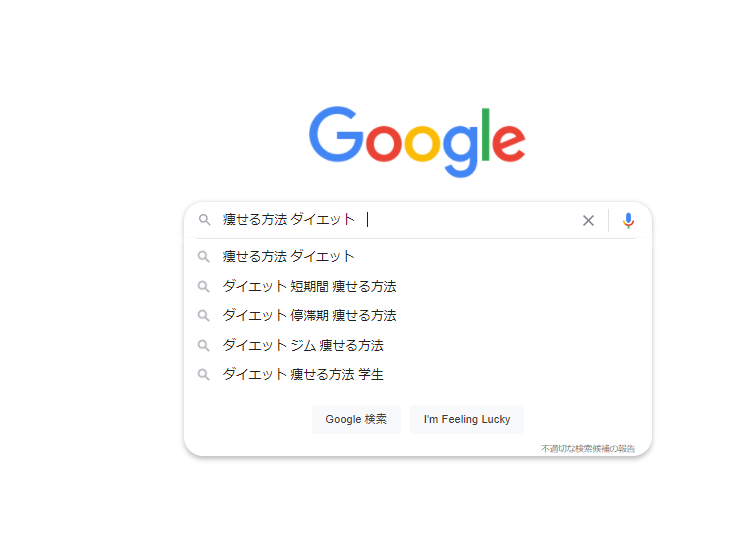The height and width of the screenshot is (536, 742).
Task: Click magnifier icon beside 学生 suggestion
Action: pos(204,375)
